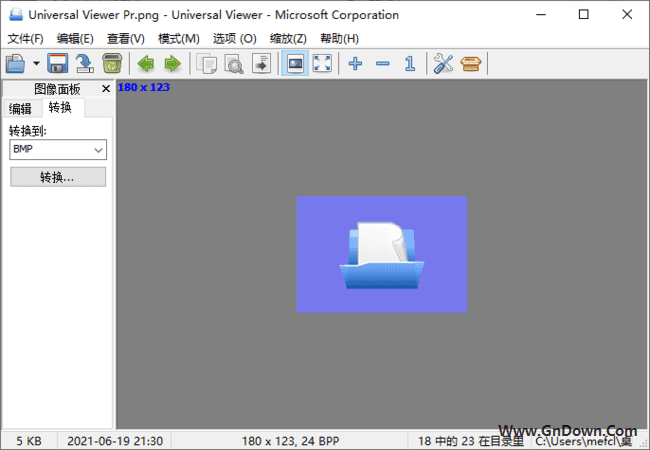Switch to full screen mode icon
Viewport: 650px width, 450px height.
(322, 64)
